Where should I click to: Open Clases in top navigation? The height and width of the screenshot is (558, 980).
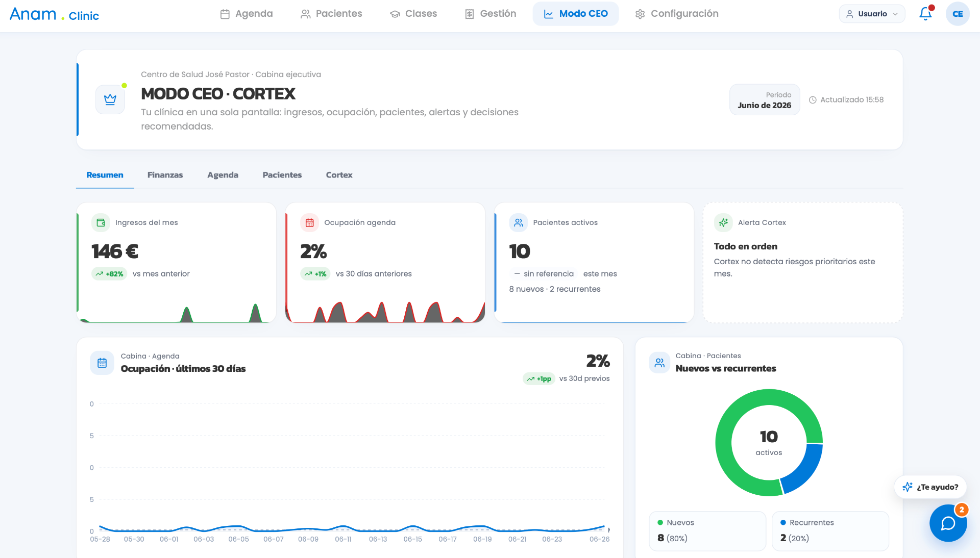click(x=413, y=14)
